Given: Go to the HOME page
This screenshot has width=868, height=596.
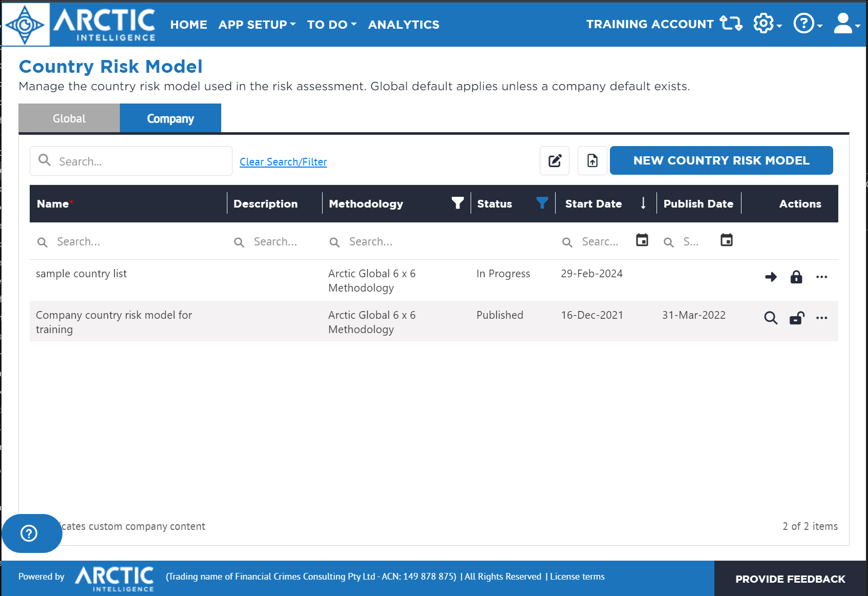Looking at the screenshot, I should 188,25.
